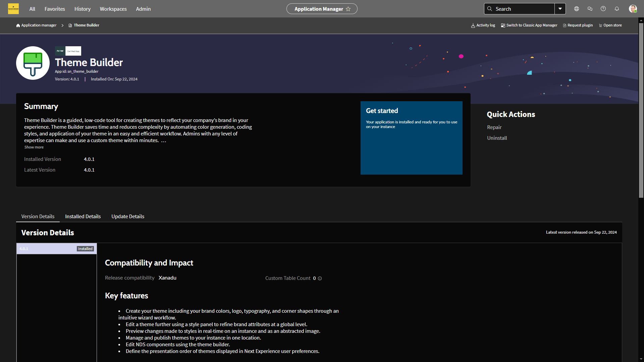This screenshot has width=644, height=362.
Task: Favorite Application Manager via star icon
Action: click(349, 9)
